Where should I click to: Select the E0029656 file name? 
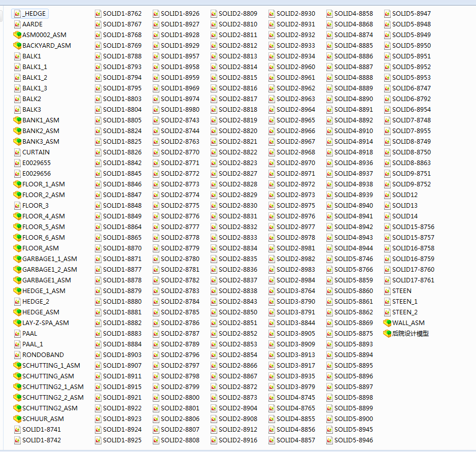point(37,174)
